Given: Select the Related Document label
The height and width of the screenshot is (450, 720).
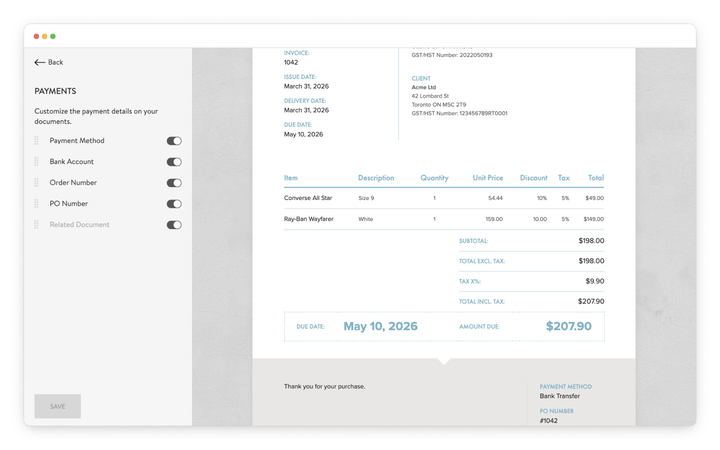Looking at the screenshot, I should tap(79, 225).
